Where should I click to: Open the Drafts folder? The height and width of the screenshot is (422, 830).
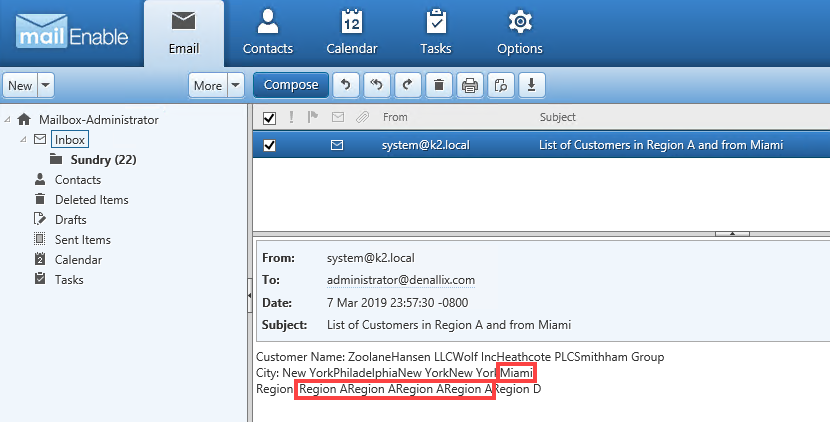(x=70, y=220)
